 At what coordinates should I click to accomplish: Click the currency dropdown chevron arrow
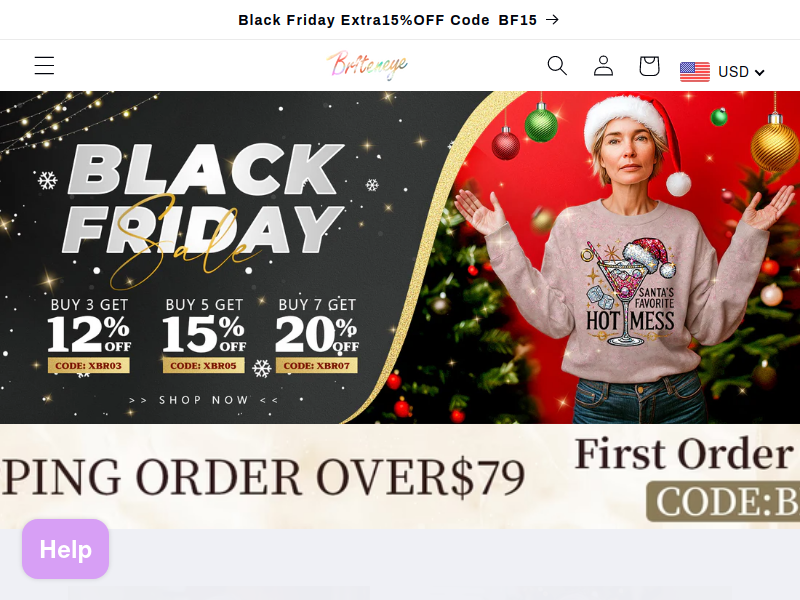click(x=759, y=72)
